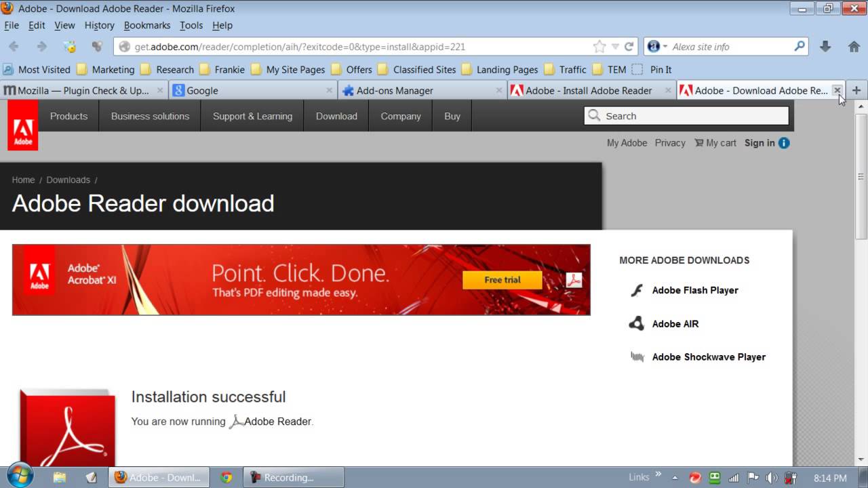Open the URL history dropdown arrow
Viewport: 868px width, 488px height.
pos(615,47)
